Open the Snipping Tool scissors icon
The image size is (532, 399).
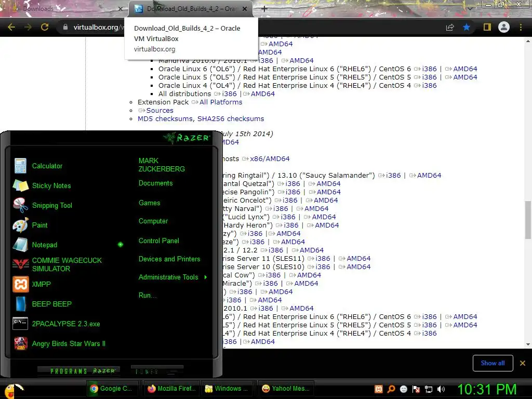coord(20,205)
